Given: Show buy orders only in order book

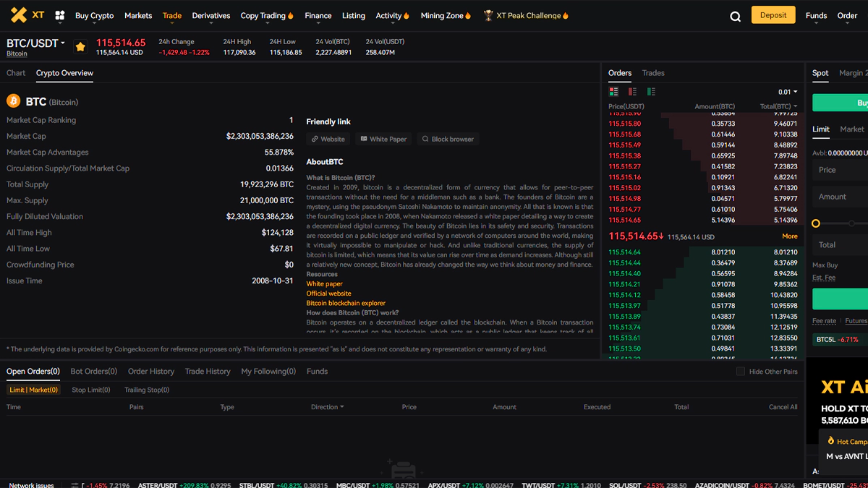Looking at the screenshot, I should (651, 92).
